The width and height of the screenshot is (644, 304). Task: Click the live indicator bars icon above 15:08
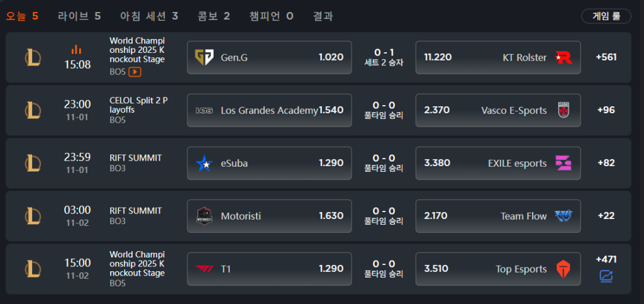[77, 49]
